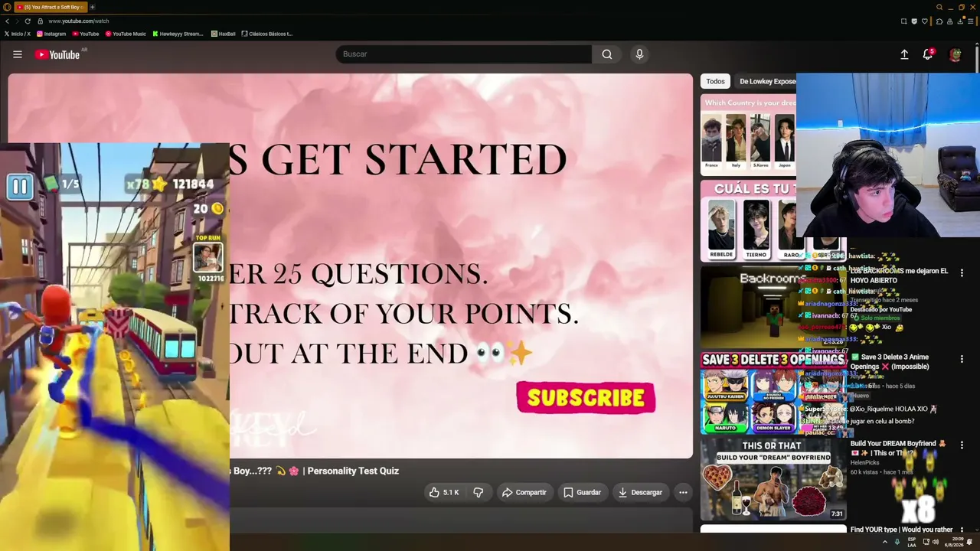Open the Save 3 Delete 3 Openings thumbnail
The image size is (980, 551).
pyautogui.click(x=773, y=393)
